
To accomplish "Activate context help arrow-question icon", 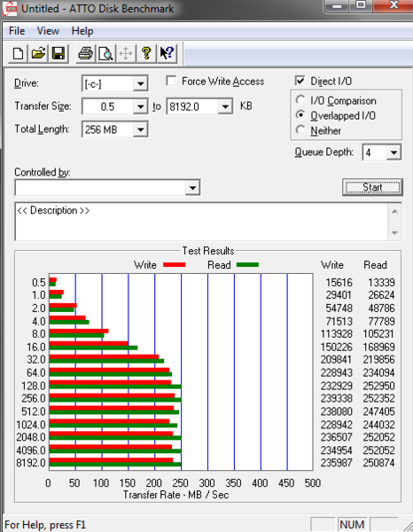I will coord(167,53).
